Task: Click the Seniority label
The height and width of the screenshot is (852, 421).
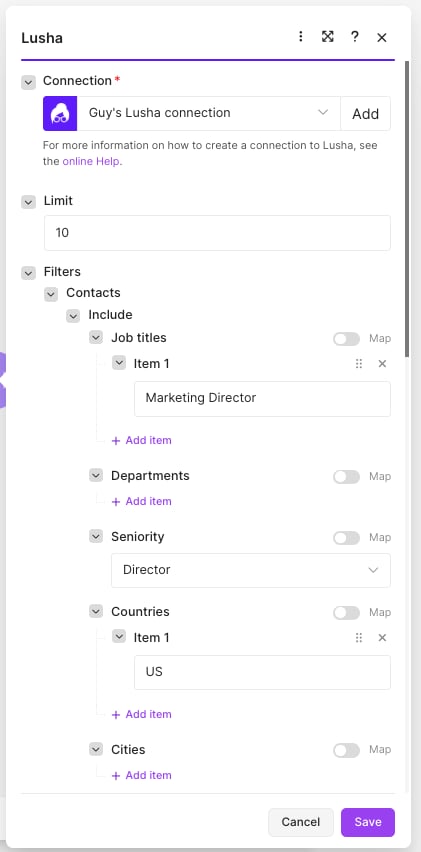Action: point(137,536)
